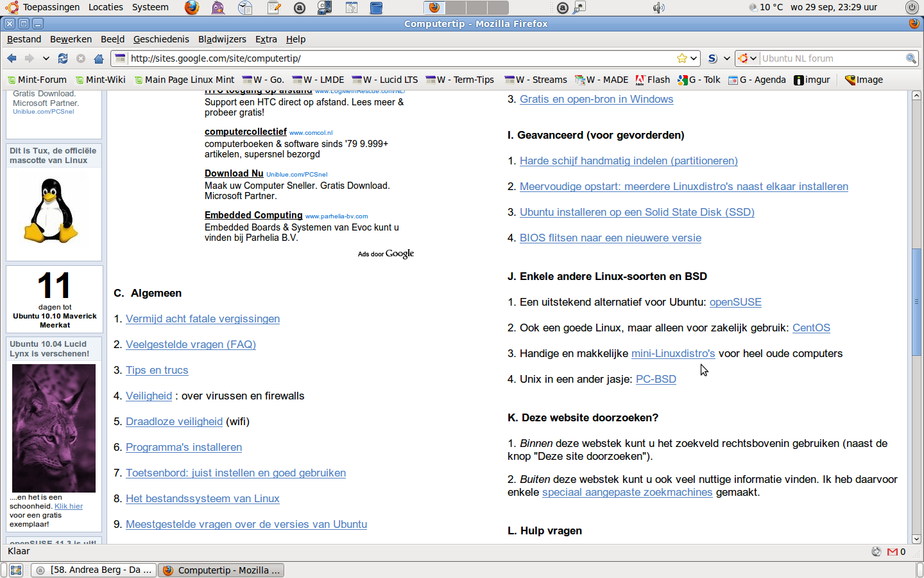Click the volume speaker icon
This screenshot has height=578, width=924.
[x=658, y=8]
